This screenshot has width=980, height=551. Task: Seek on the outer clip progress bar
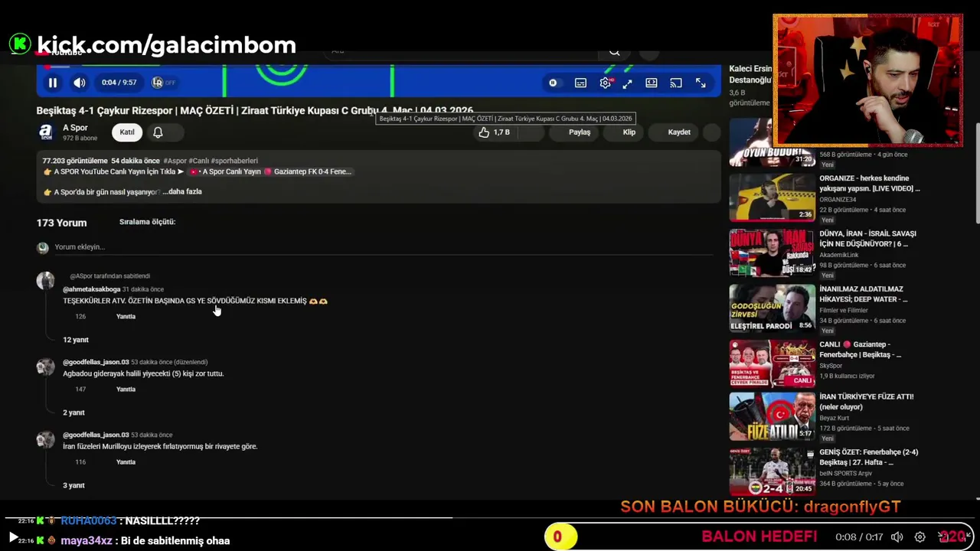pyautogui.click(x=490, y=518)
